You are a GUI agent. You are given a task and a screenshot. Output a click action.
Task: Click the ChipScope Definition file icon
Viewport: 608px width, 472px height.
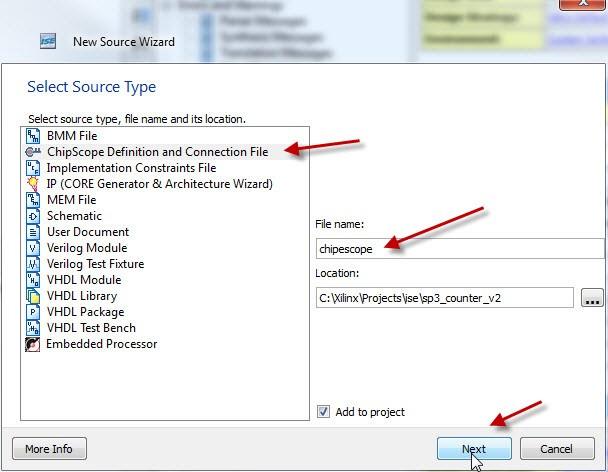click(x=33, y=152)
